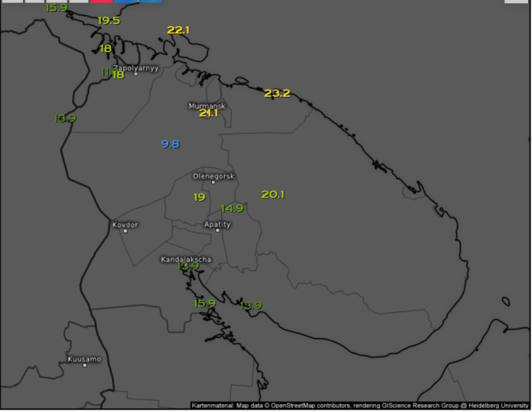The height and width of the screenshot is (412, 532).
Task: Click the Murmansk city label
Action: [x=206, y=105]
